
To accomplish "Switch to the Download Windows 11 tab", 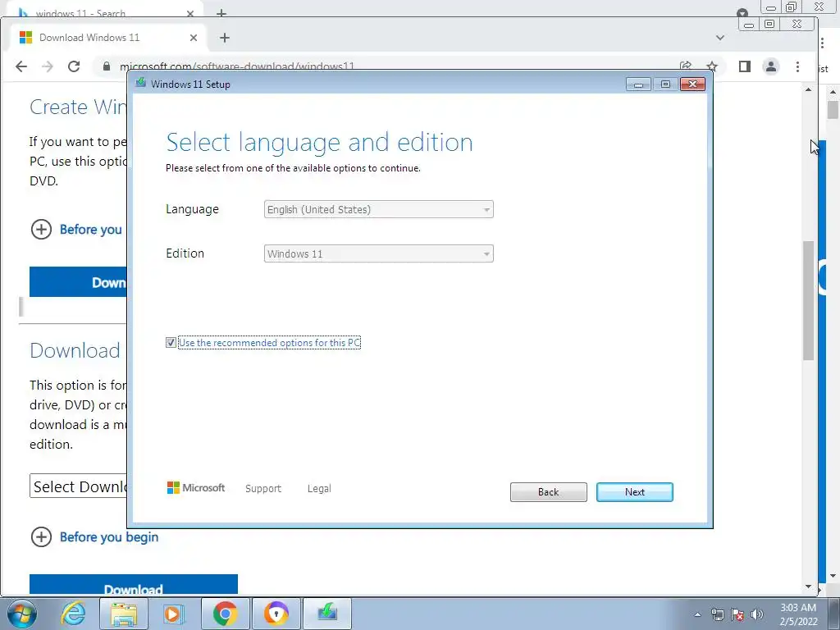I will pos(107,38).
